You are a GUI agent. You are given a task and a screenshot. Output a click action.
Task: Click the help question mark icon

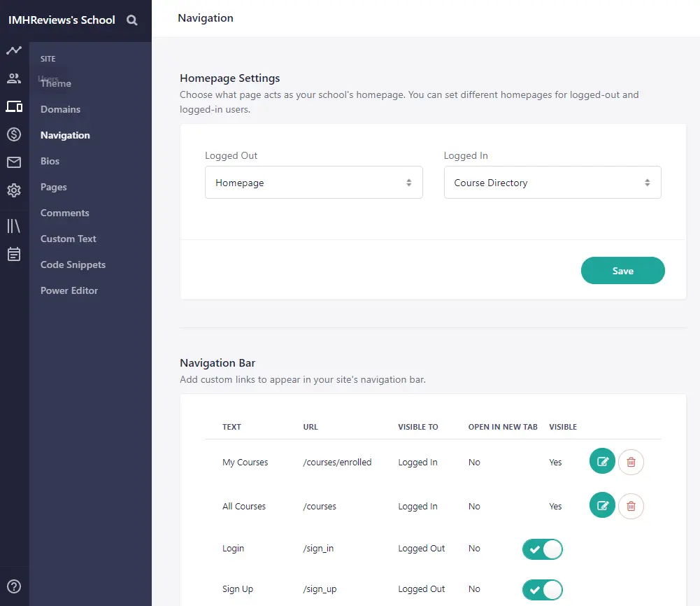14,586
